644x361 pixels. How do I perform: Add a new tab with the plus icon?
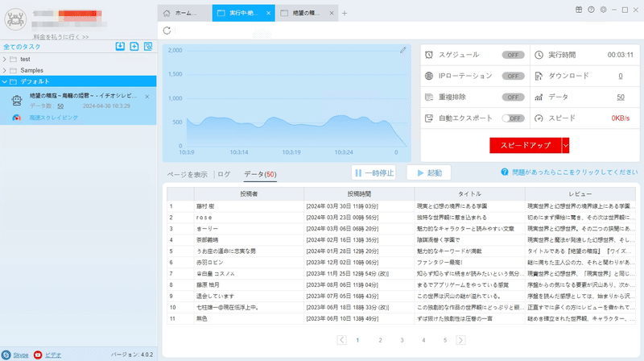(x=345, y=13)
